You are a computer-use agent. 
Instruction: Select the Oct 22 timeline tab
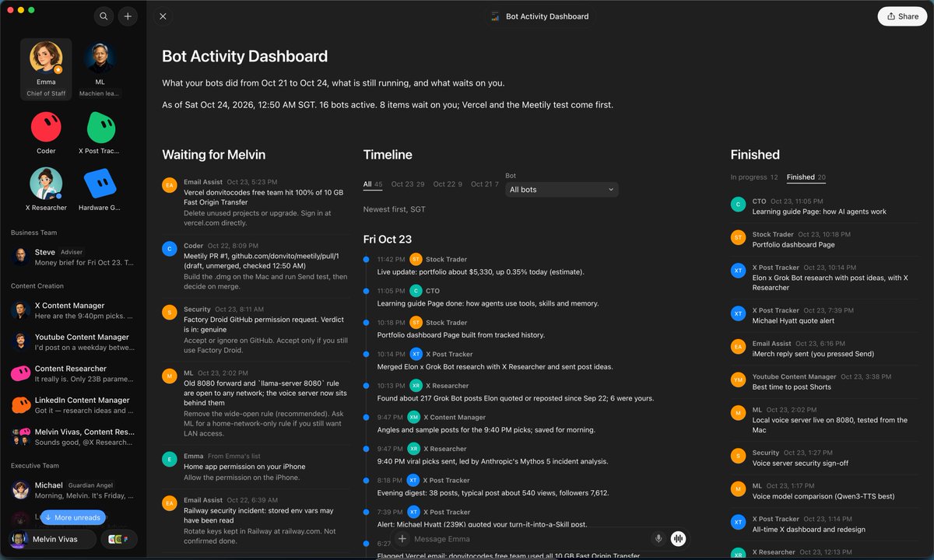(x=448, y=184)
